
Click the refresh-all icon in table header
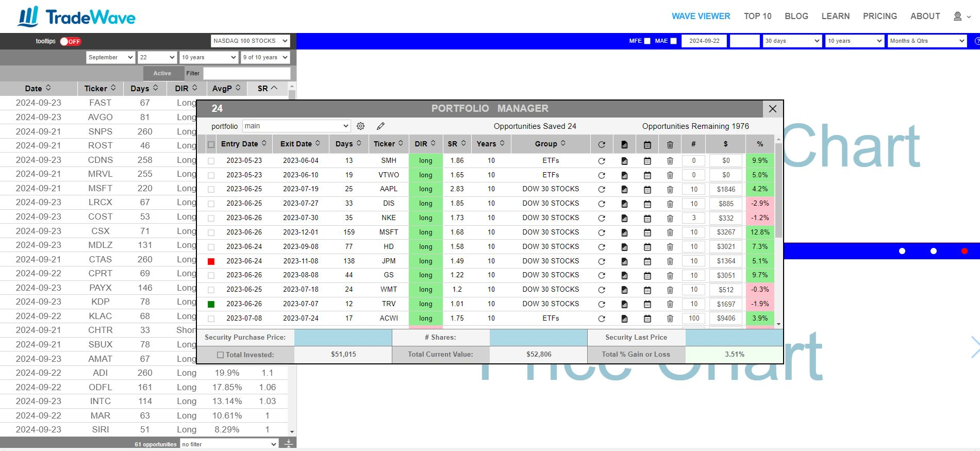click(x=602, y=145)
